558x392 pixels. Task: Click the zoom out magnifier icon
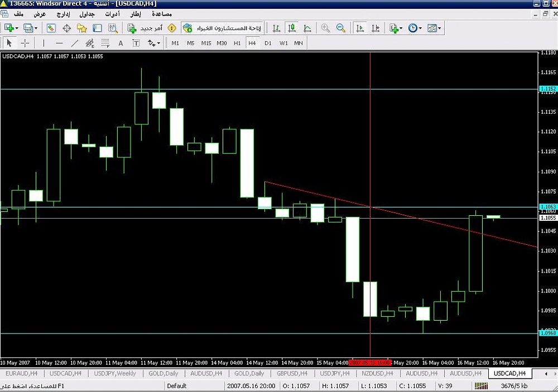[340, 28]
